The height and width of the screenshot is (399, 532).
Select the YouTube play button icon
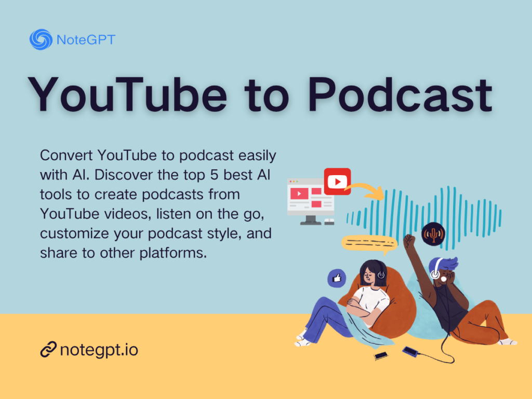tap(337, 181)
